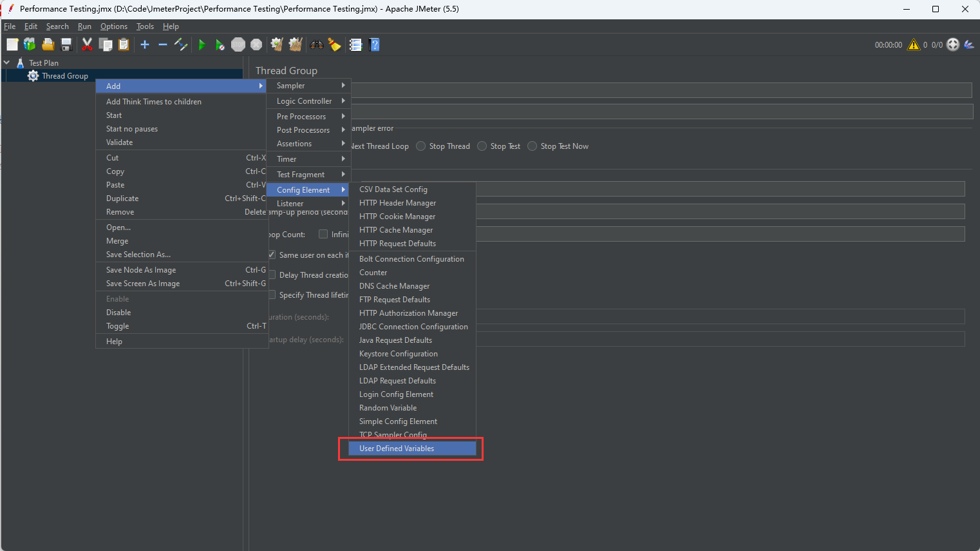This screenshot has height=551, width=980.
Task: Toggle the Loop Count Infinite checkbox
Action: pyautogui.click(x=323, y=234)
